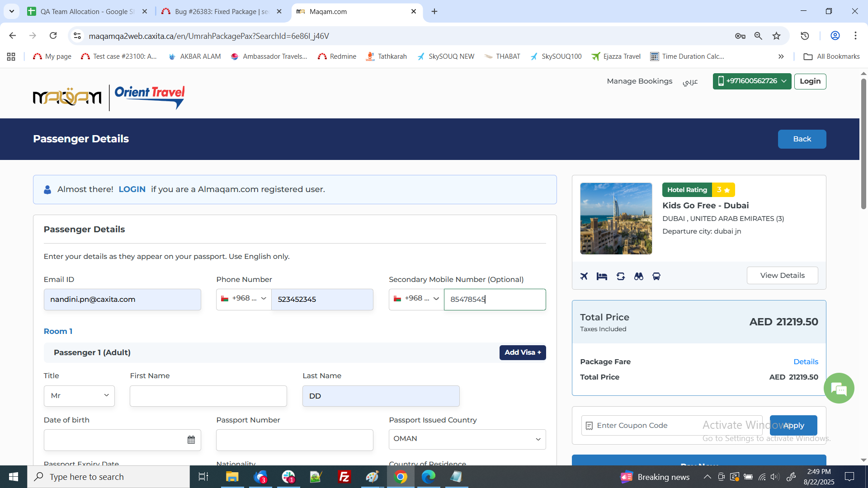Click the flight airplane icon in package card

click(584, 276)
